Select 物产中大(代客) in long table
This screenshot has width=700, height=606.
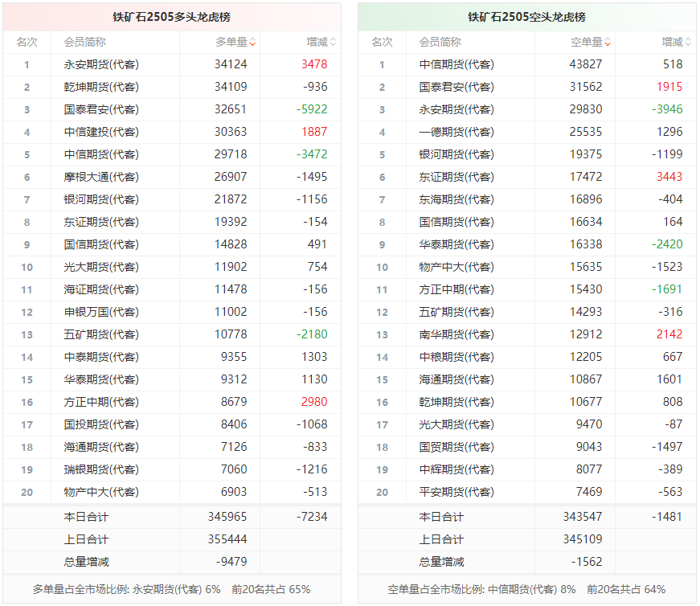101,492
